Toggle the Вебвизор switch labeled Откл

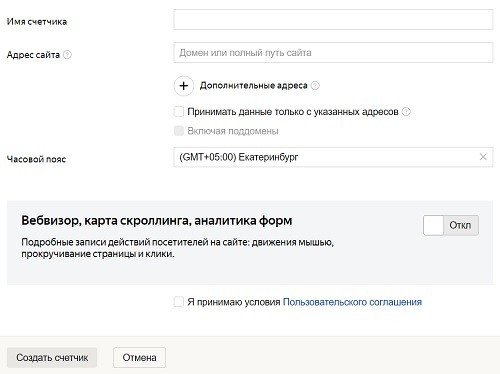click(451, 225)
